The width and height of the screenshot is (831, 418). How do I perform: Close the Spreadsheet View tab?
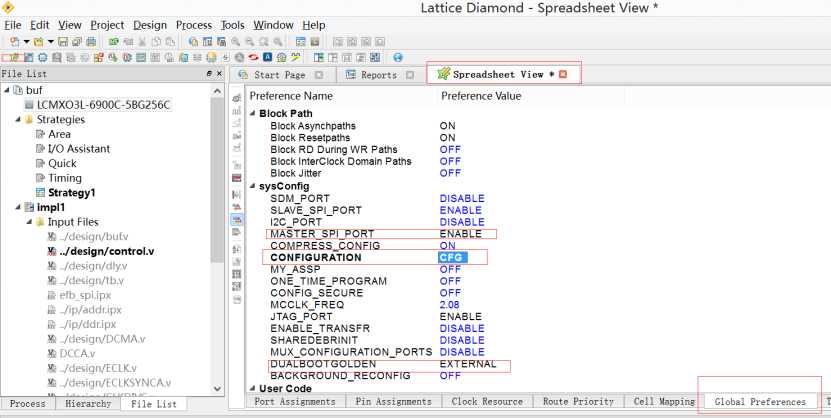(x=563, y=75)
